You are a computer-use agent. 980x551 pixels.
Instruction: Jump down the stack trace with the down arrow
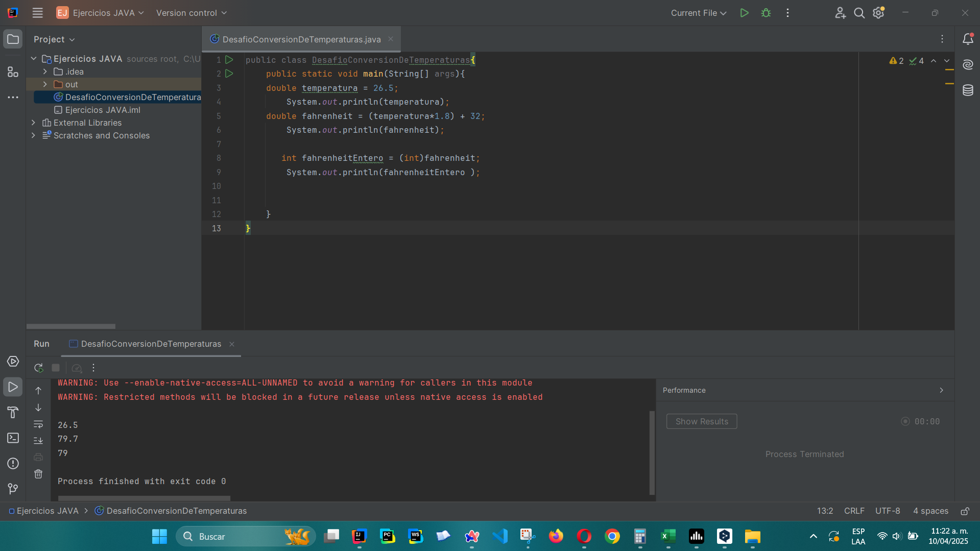click(x=38, y=408)
